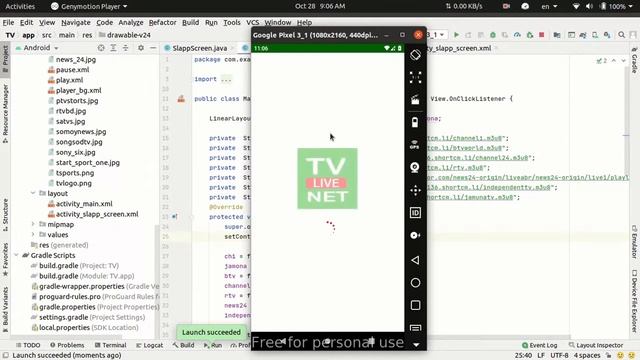Open system volume indicator
The height and width of the screenshot is (360, 640).
589,6
